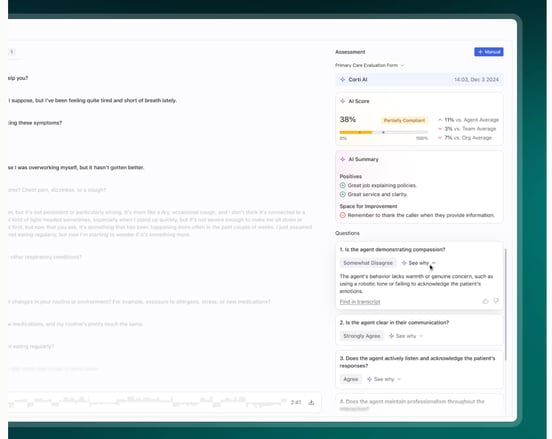The width and height of the screenshot is (552, 439).
Task: Click the 2:41 audio duration label
Action: [x=296, y=402]
